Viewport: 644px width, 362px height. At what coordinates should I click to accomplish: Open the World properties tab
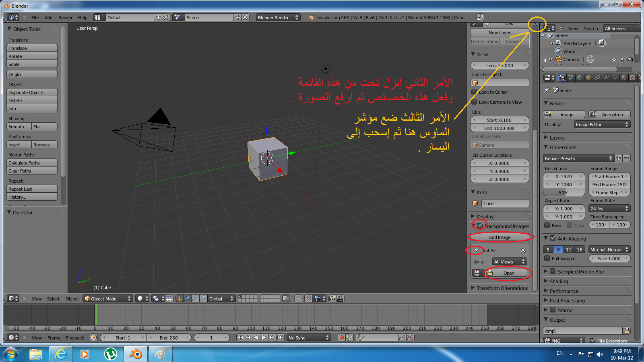pos(580,78)
